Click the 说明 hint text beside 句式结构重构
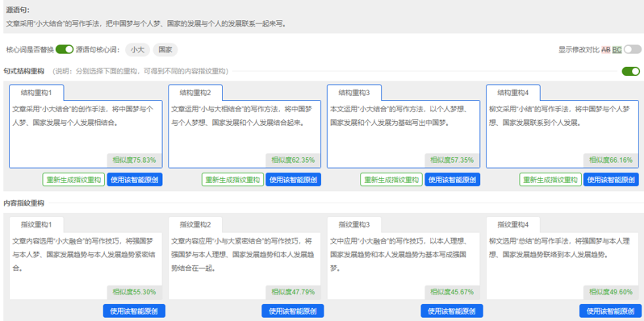 (140, 72)
